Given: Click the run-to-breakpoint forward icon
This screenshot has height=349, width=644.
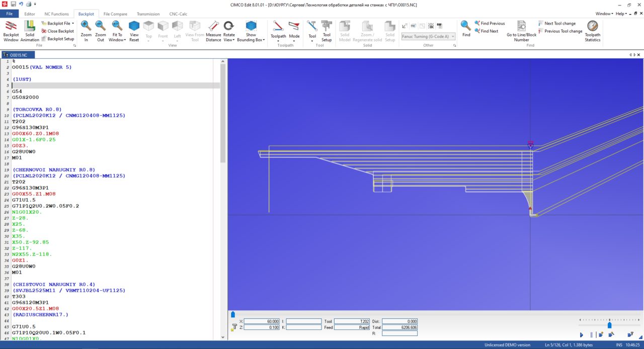Looking at the screenshot, I should point(601,334).
